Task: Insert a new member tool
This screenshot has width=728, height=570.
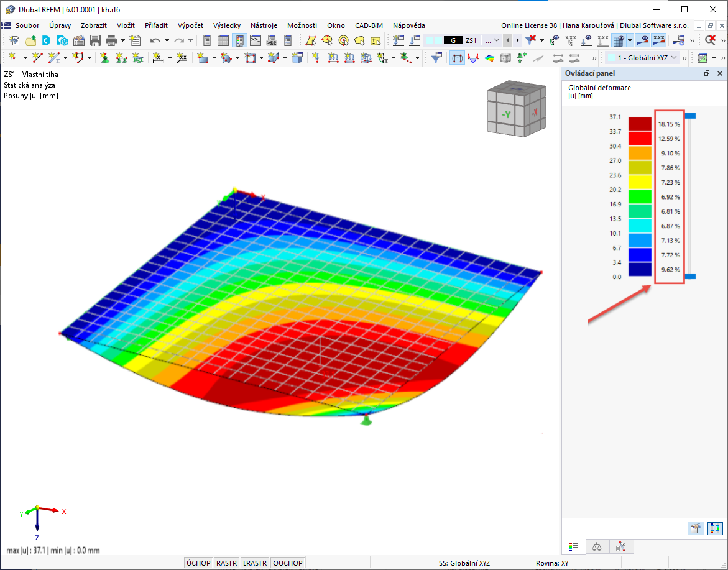Action: click(54, 58)
